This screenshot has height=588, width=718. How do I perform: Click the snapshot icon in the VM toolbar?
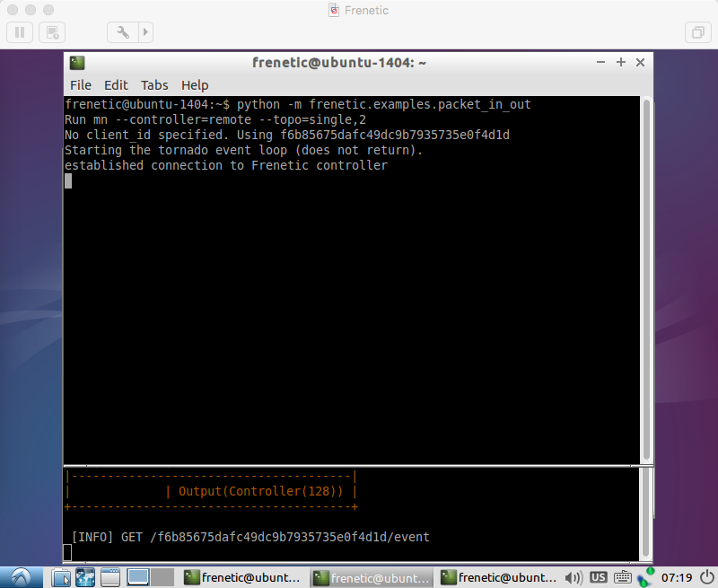click(x=52, y=32)
